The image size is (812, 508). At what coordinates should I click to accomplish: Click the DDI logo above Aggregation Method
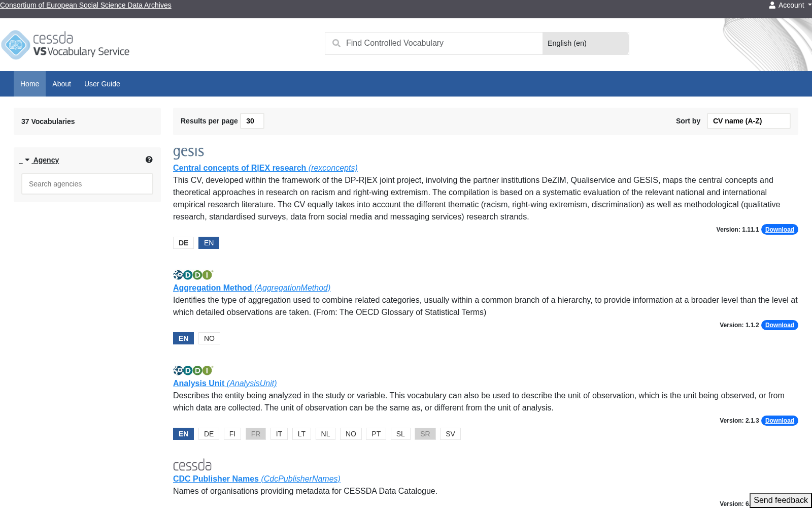(193, 275)
